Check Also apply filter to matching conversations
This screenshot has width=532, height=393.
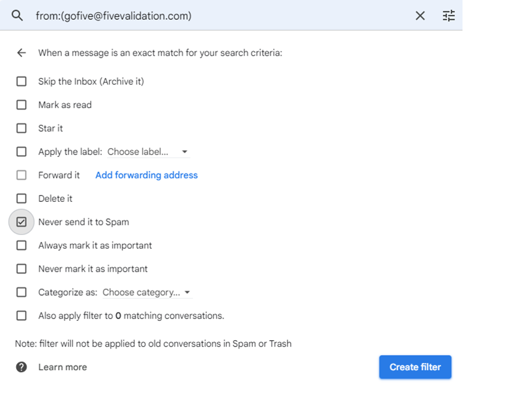coord(22,315)
